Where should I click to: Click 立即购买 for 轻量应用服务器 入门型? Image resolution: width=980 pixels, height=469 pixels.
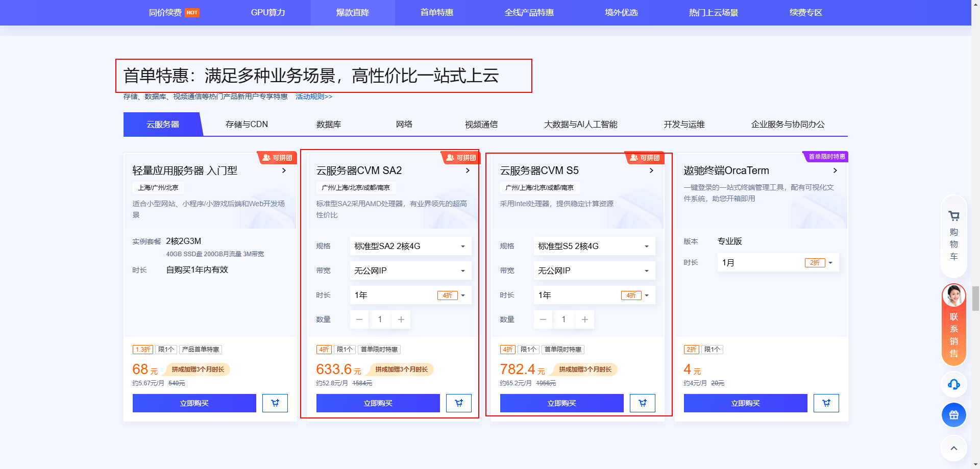(x=194, y=403)
